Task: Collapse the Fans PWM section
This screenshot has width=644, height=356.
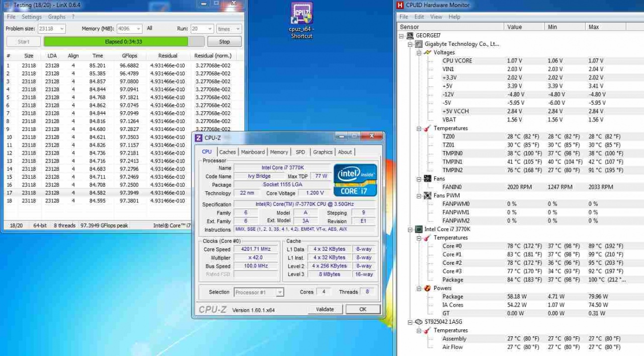Action: point(419,195)
